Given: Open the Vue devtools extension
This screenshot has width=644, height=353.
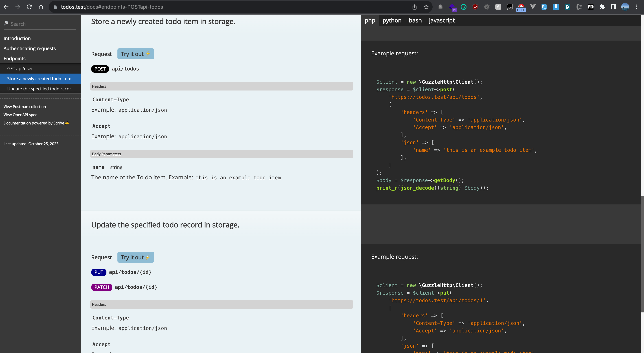Looking at the screenshot, I should click(533, 7).
